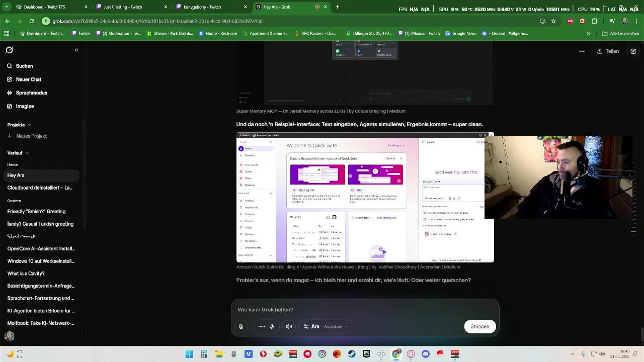Open File Explorer from the taskbar
The height and width of the screenshot is (362, 644).
219,354
